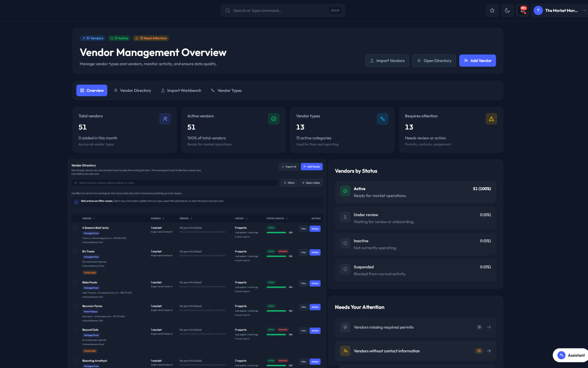This screenshot has height=368, width=588.
Task: Click the 13 Need Attention badge
Action: [x=151, y=38]
